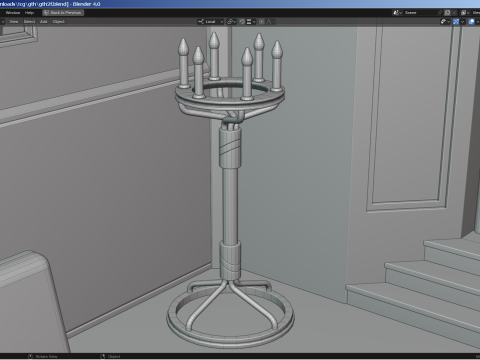Screen dimensions: 480x360
Task: Toggle the viewport overlays icon
Action: click(471, 22)
